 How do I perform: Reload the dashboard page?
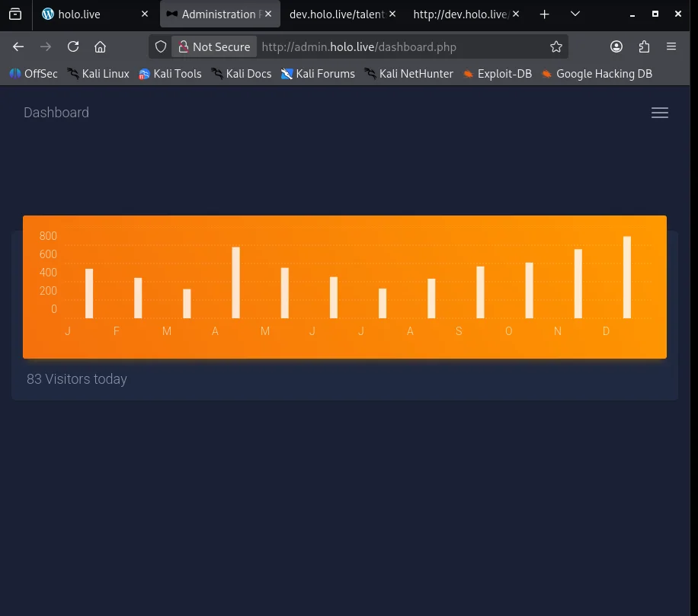click(73, 46)
